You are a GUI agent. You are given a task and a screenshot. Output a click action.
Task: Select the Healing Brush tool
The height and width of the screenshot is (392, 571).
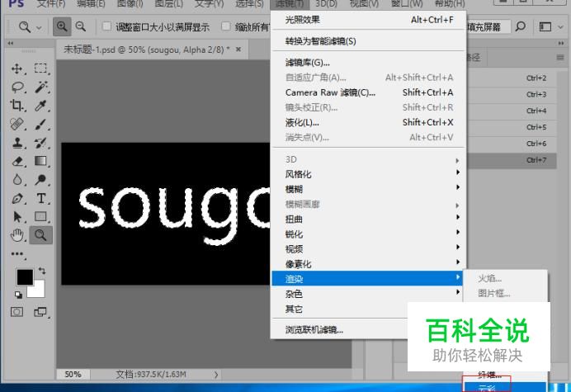(17, 125)
